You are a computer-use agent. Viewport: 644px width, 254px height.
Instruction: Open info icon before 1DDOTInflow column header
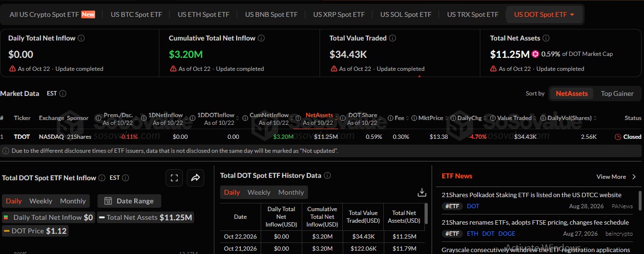point(193,118)
